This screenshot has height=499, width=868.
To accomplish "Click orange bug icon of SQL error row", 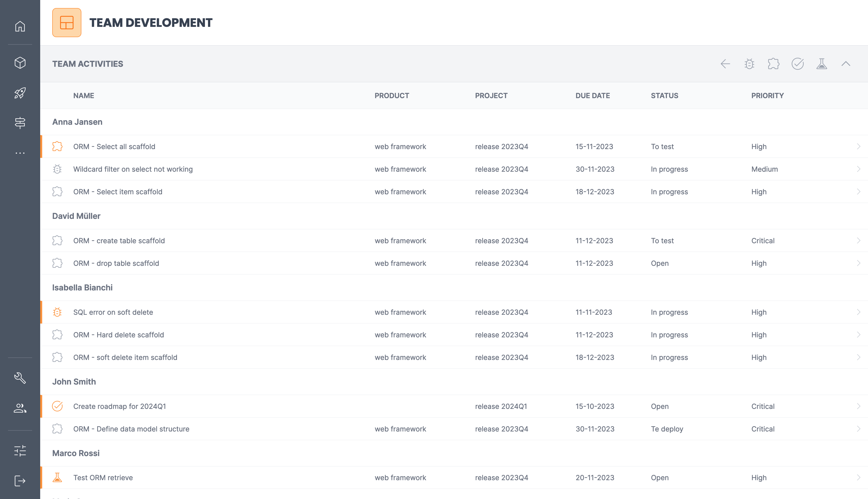I will pos(57,312).
